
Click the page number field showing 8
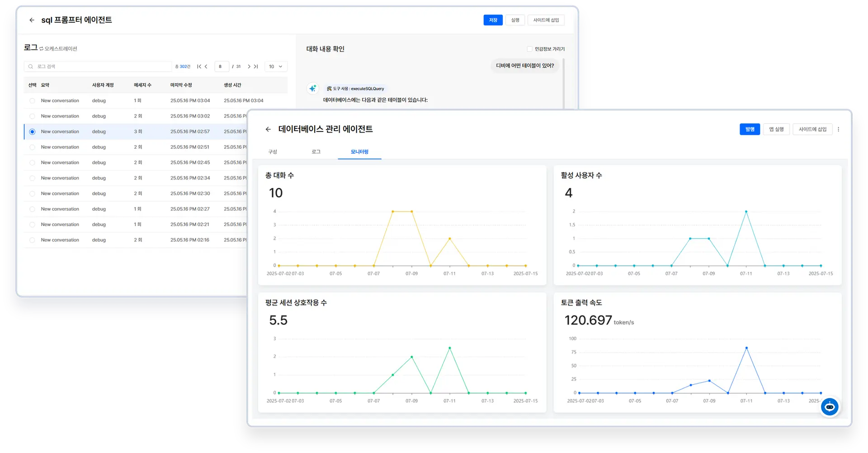click(222, 66)
